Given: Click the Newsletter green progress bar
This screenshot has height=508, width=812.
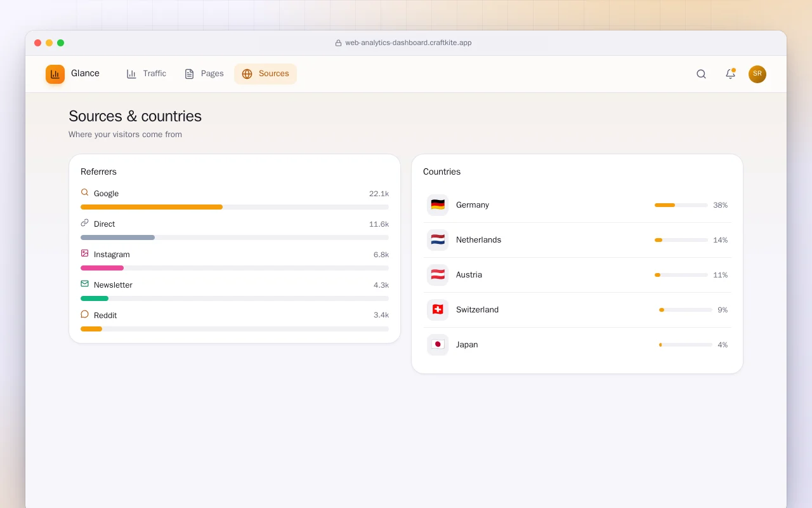Looking at the screenshot, I should 235,298.
